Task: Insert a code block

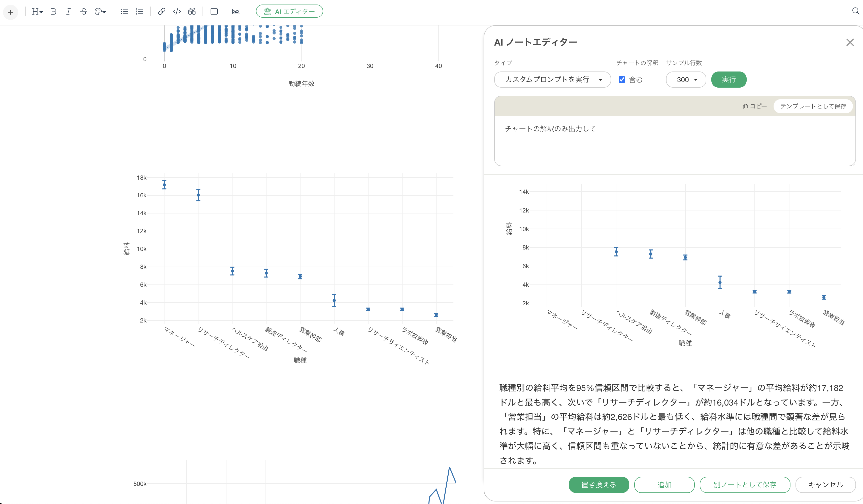Action: coord(177,12)
